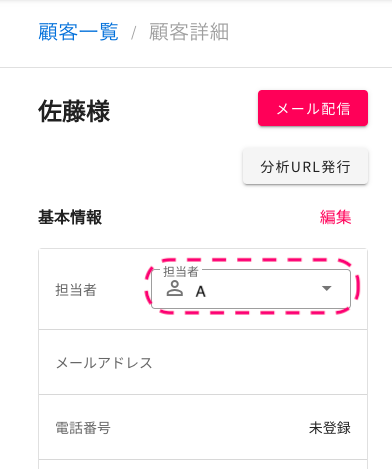Open the 担当者 dropdown arrow
Screen dimensions: 392x469
(327, 288)
